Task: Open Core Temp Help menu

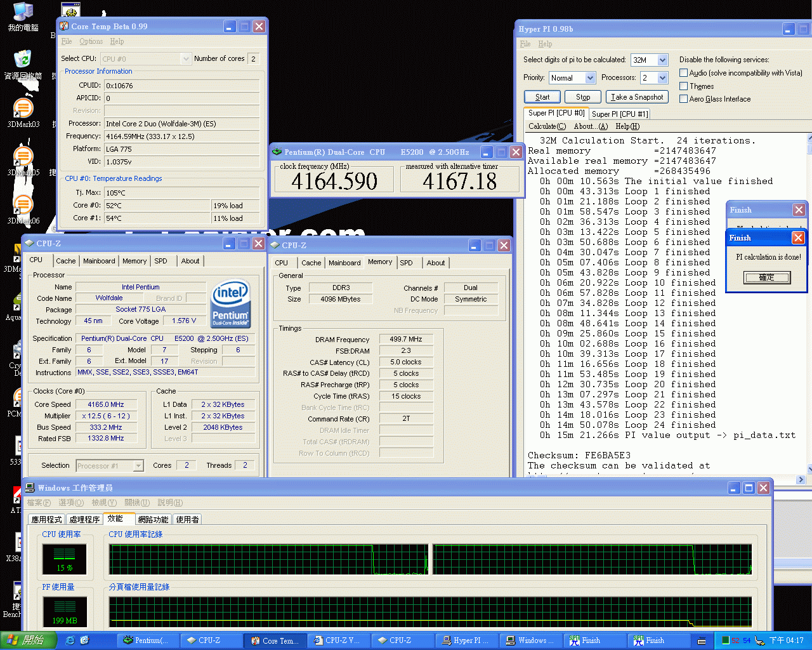Action: tap(117, 41)
